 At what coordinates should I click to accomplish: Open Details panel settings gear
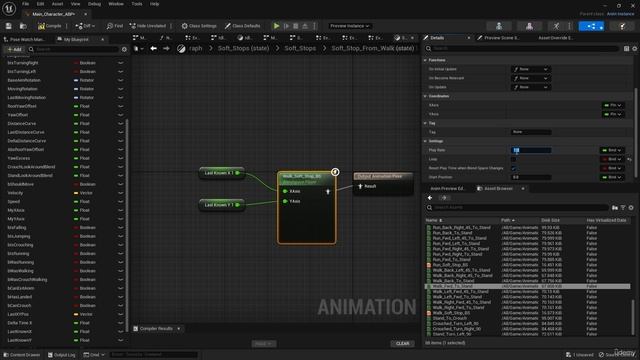pos(635,49)
